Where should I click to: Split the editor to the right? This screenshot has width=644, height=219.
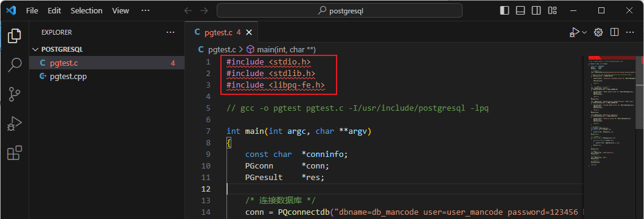pyautogui.click(x=614, y=32)
